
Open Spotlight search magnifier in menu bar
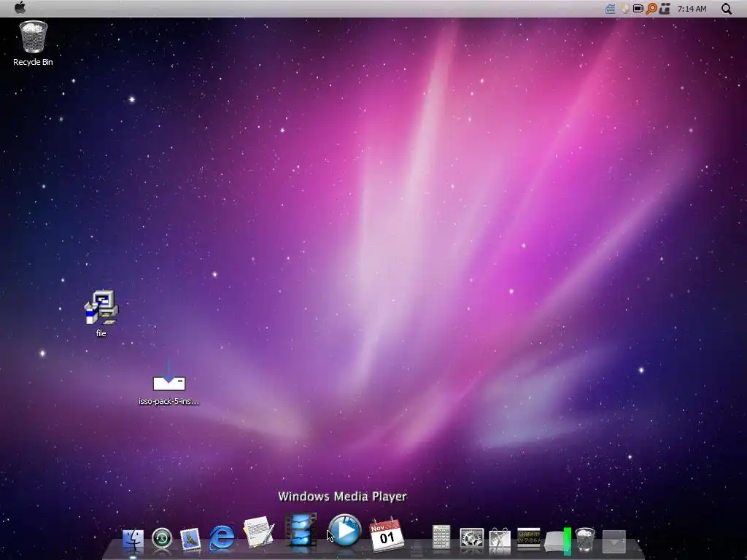tap(726, 9)
